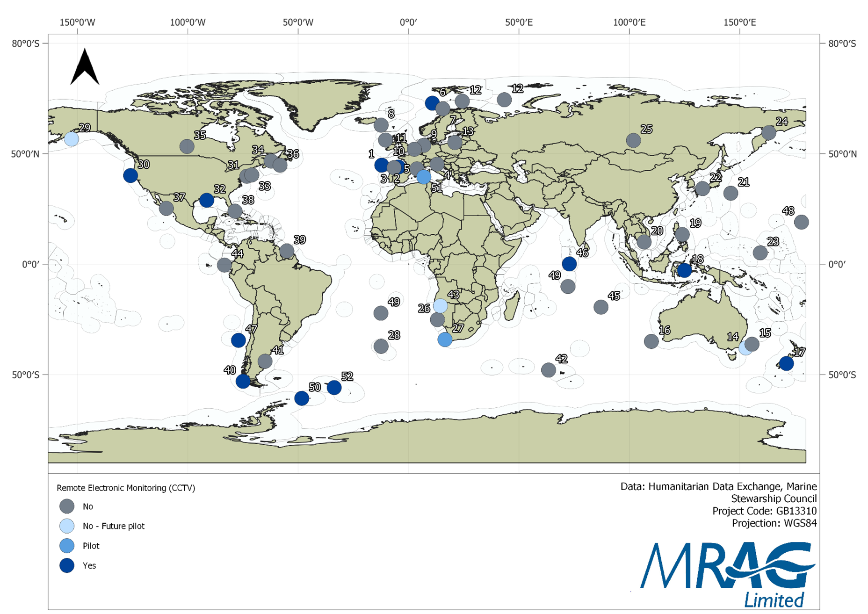Select pilot marker 27 near South Africa

(445, 340)
